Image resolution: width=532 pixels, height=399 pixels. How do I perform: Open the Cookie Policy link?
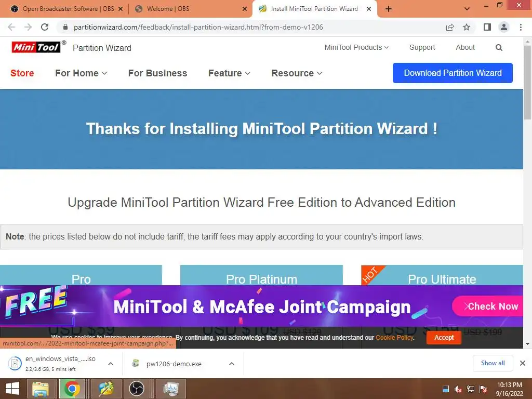click(394, 338)
